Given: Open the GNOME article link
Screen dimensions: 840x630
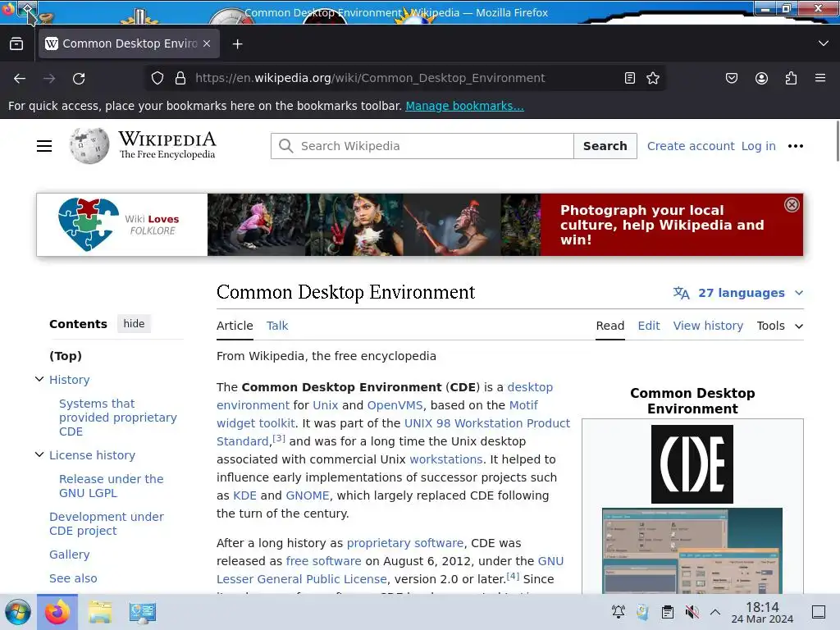Looking at the screenshot, I should (x=308, y=495).
